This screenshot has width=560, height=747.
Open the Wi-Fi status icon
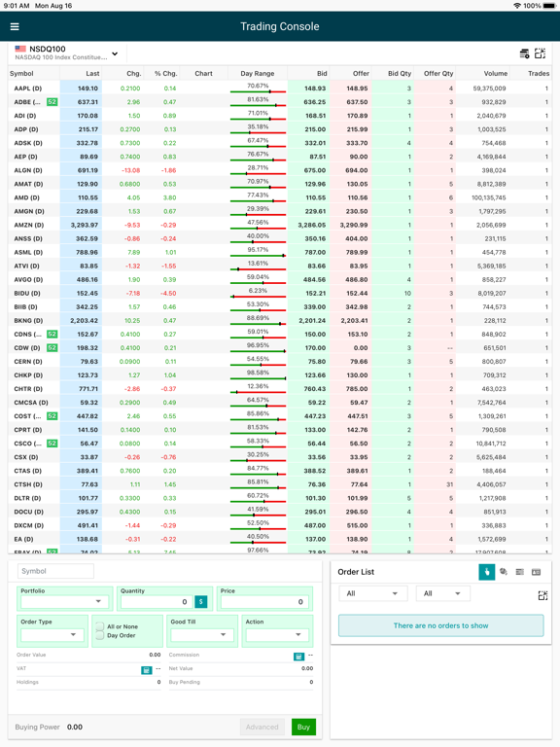tap(517, 6)
